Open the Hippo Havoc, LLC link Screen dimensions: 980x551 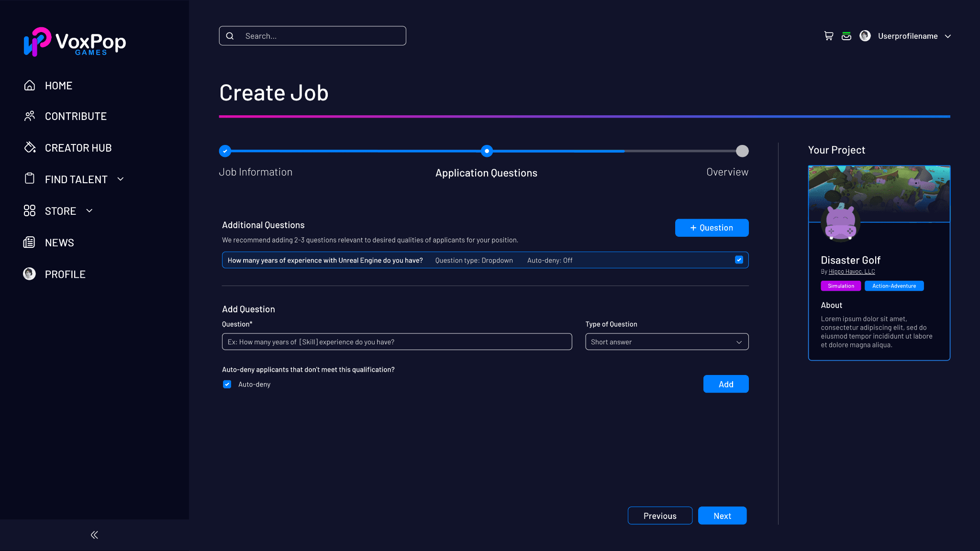coord(852,272)
